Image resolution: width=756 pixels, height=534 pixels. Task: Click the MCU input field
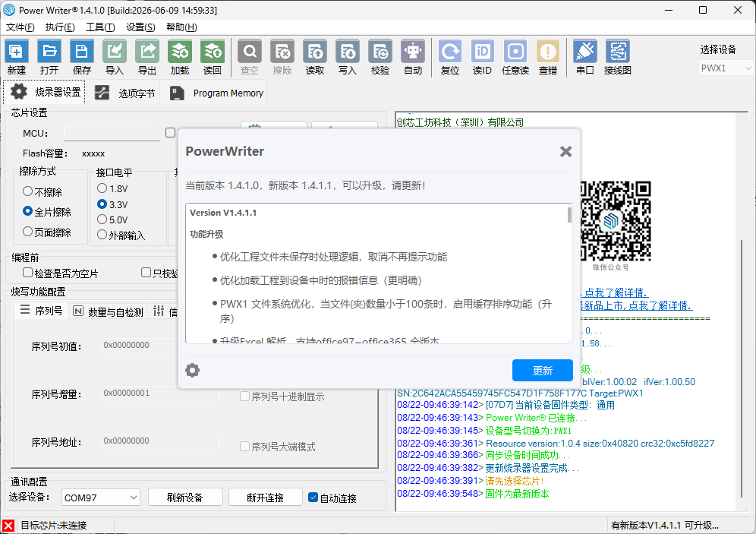pos(112,133)
